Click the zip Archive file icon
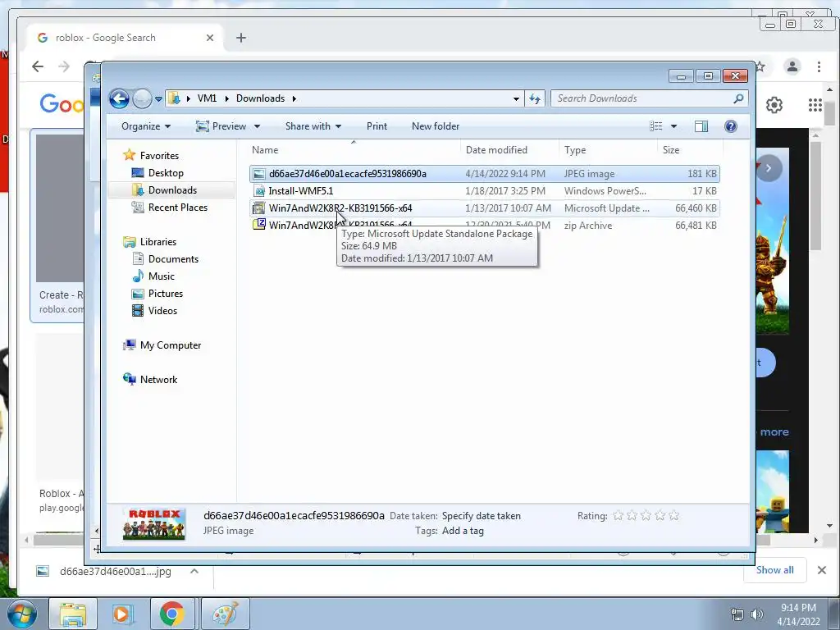Screen dimensions: 840x630 coord(258,225)
